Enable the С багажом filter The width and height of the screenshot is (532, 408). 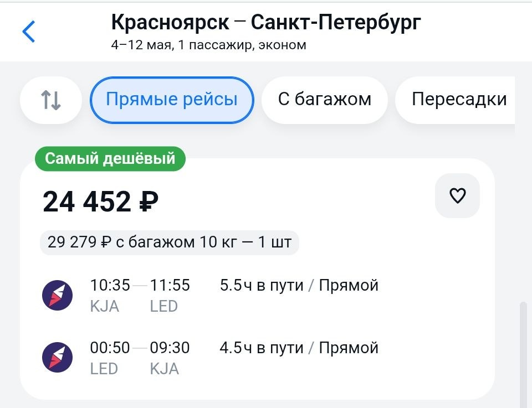tap(324, 100)
